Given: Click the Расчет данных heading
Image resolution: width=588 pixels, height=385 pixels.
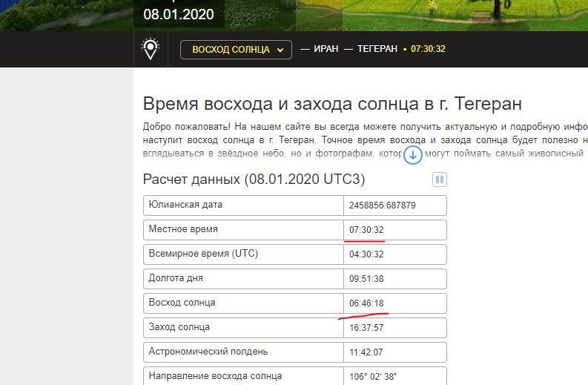Looking at the screenshot, I should coord(254,180).
